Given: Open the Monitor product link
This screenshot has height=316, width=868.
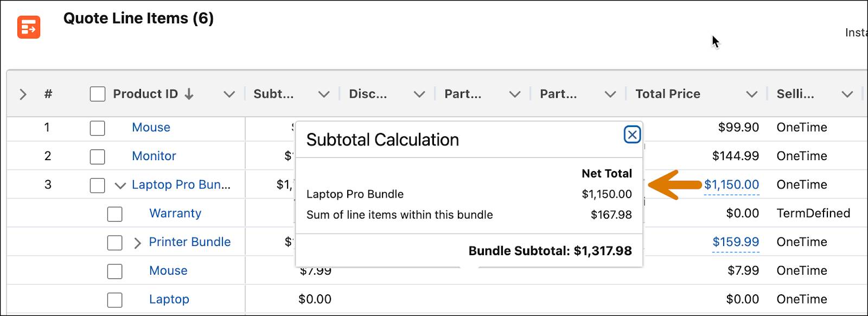Looking at the screenshot, I should 154,156.
